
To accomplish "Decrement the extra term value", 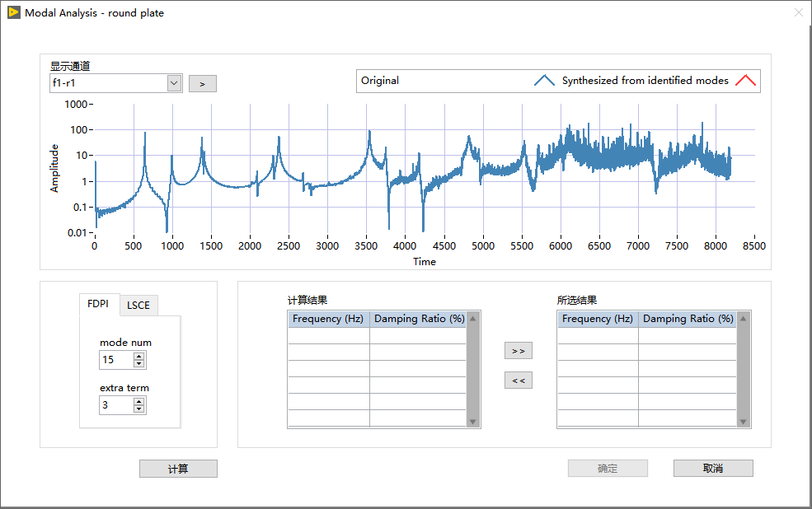I will (x=138, y=409).
